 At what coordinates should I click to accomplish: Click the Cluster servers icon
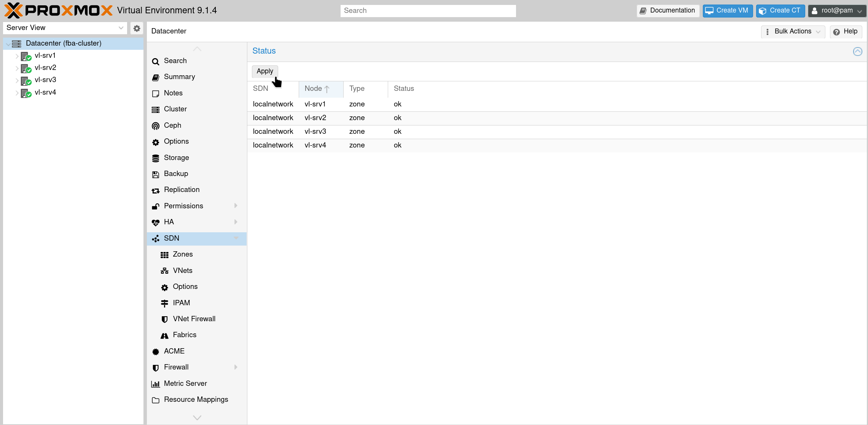[156, 109]
